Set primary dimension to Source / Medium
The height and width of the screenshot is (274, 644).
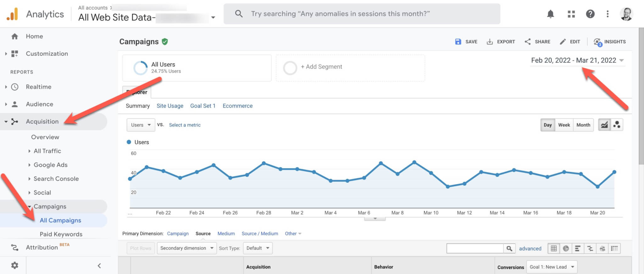pos(260,234)
